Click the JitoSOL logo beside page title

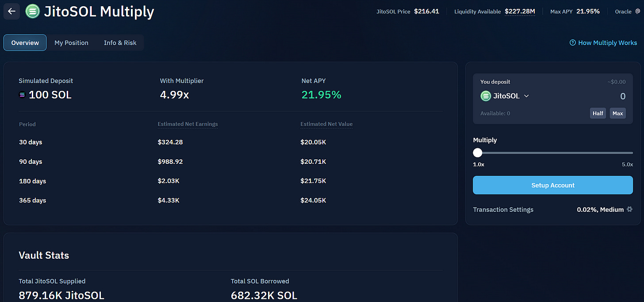(x=33, y=12)
